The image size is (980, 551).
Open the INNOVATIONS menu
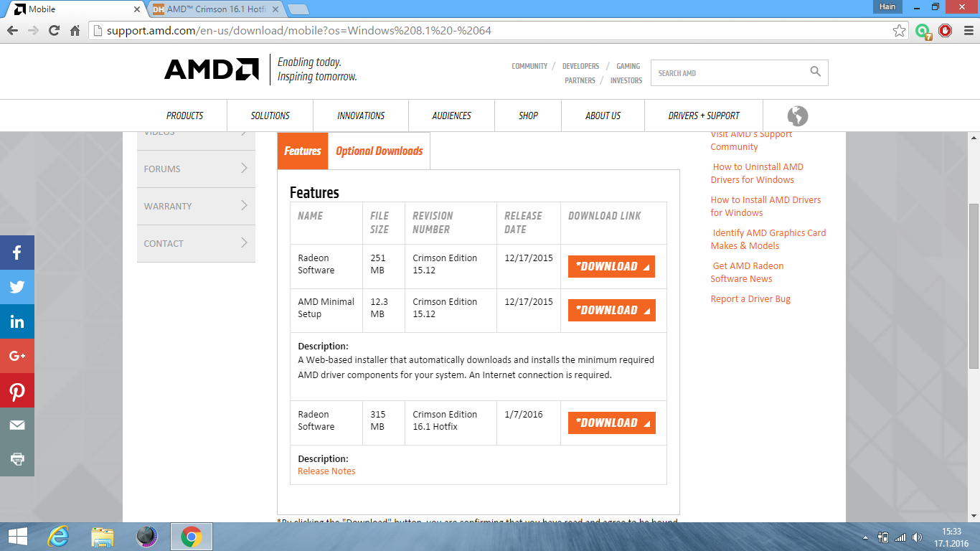point(361,116)
